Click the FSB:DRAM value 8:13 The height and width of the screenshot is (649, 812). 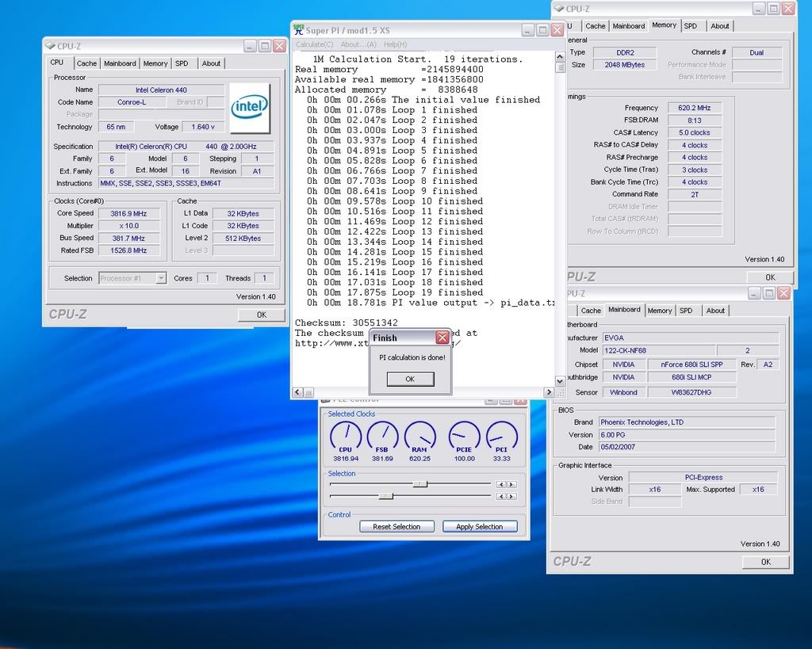click(x=695, y=120)
